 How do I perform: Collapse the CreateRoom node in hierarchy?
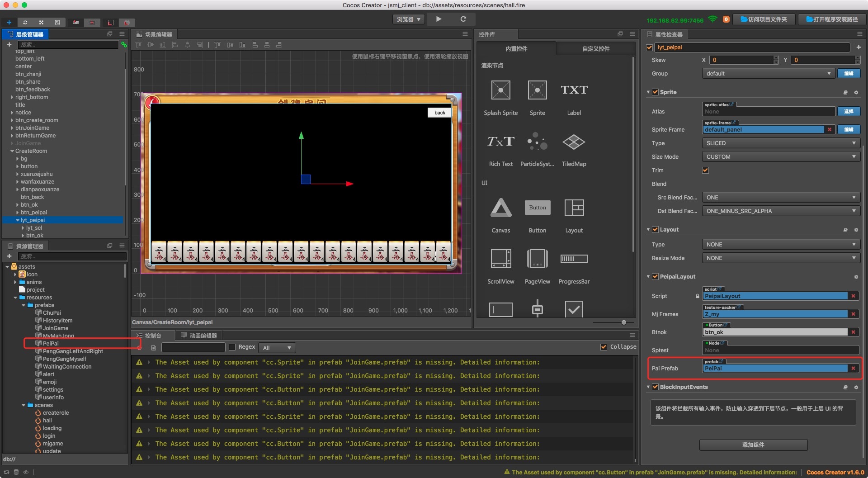12,151
